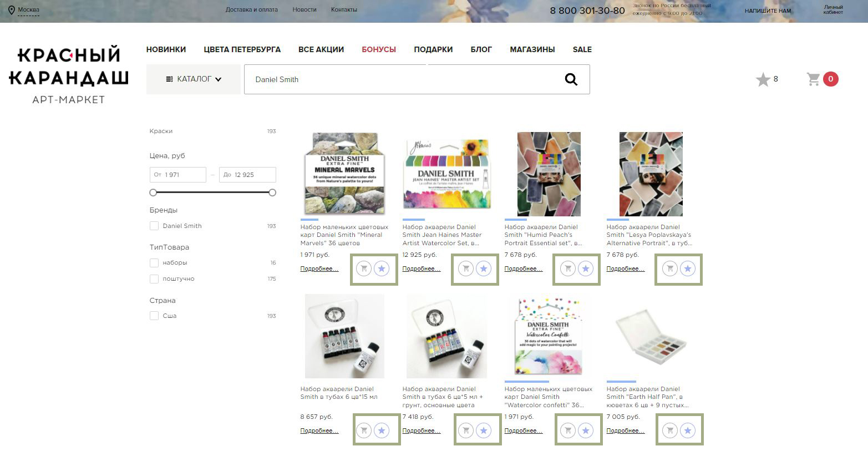
Task: Check the Daniel Smith brand filter
Action: 154,226
